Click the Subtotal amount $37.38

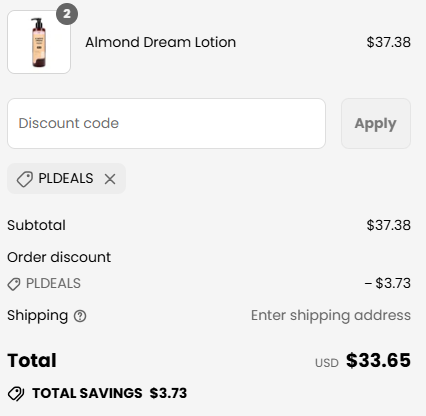click(x=388, y=225)
